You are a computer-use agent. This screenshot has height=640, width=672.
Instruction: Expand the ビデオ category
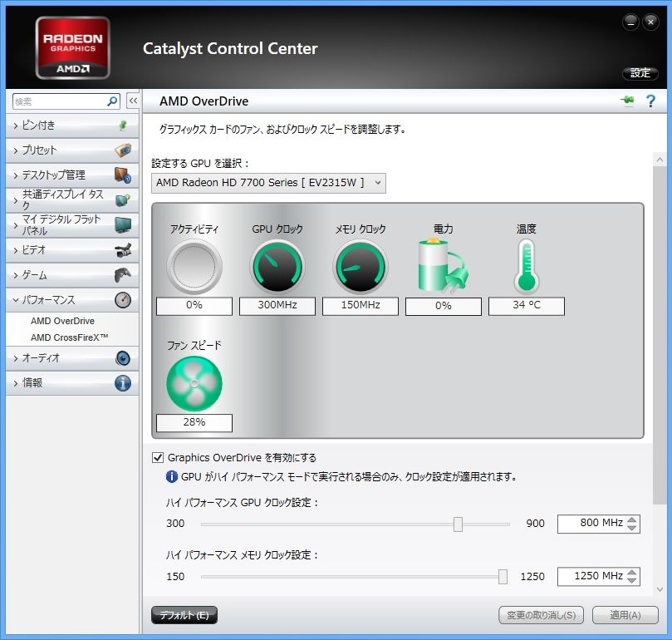pos(72,250)
